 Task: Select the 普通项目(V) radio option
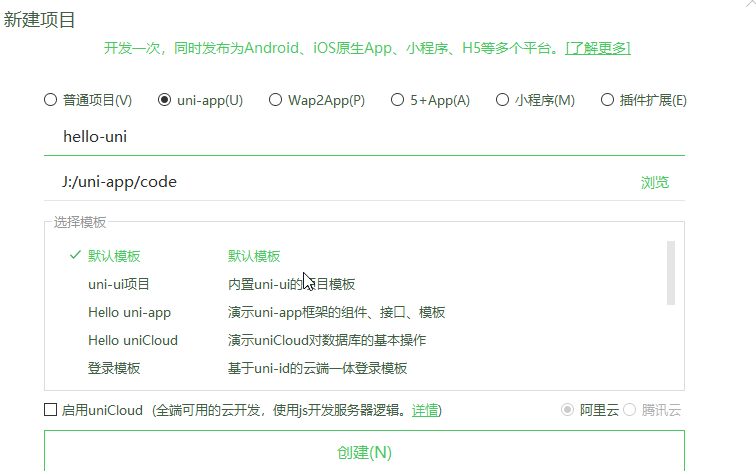point(50,100)
